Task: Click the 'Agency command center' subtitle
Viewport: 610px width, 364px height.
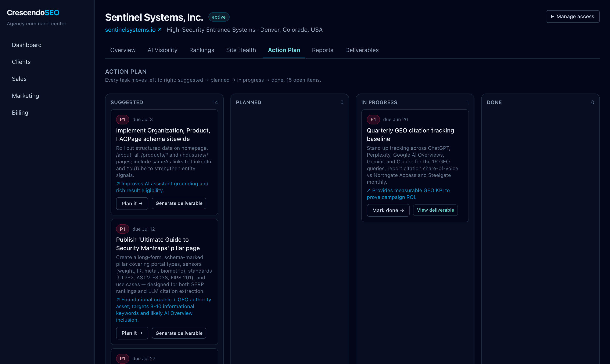Action: [x=37, y=23]
